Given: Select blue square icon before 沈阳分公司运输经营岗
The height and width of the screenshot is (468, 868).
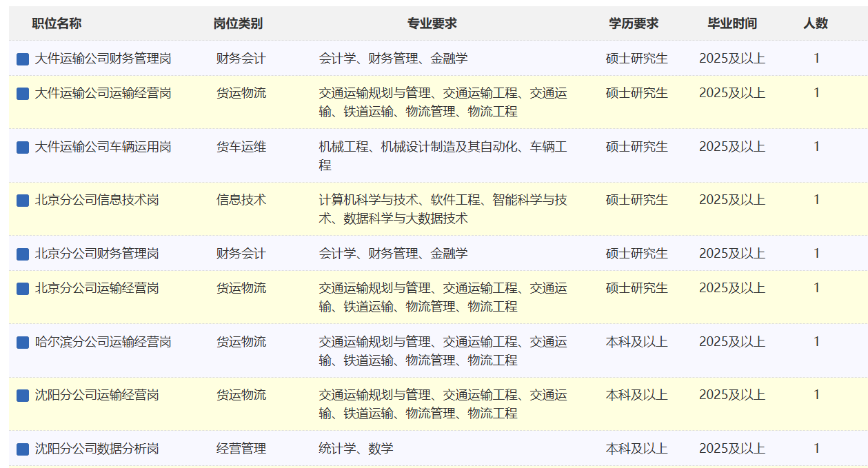Looking at the screenshot, I should (23, 396).
